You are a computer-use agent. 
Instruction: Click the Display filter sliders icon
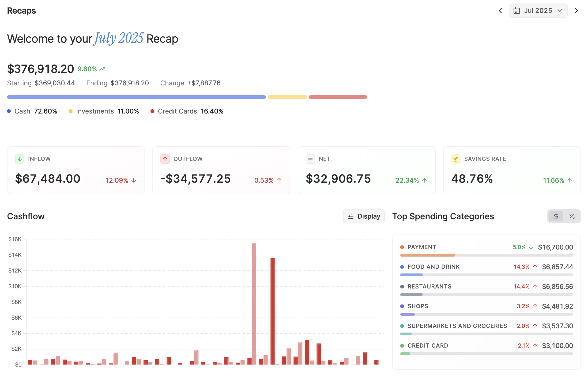pyautogui.click(x=350, y=216)
